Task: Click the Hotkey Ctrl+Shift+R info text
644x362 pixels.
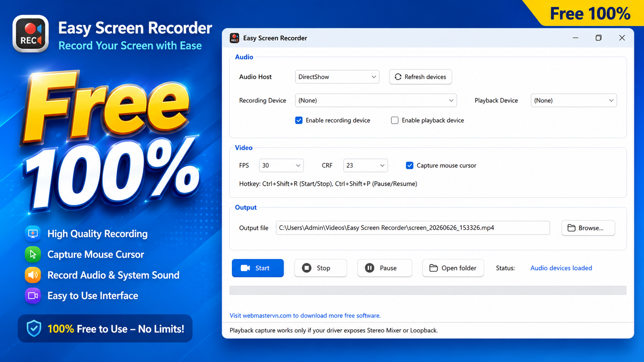Action: tap(328, 184)
